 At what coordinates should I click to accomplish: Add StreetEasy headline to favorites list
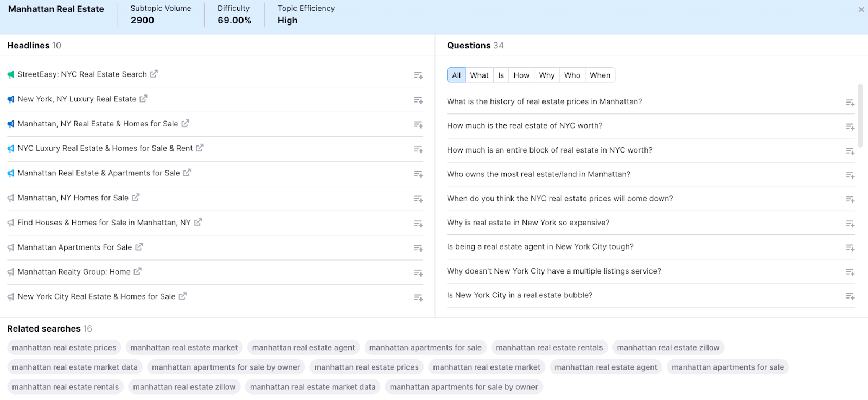(418, 75)
